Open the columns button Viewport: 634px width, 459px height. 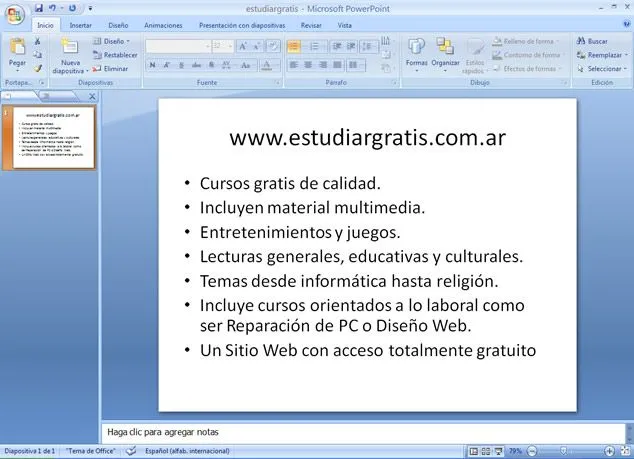coord(354,65)
